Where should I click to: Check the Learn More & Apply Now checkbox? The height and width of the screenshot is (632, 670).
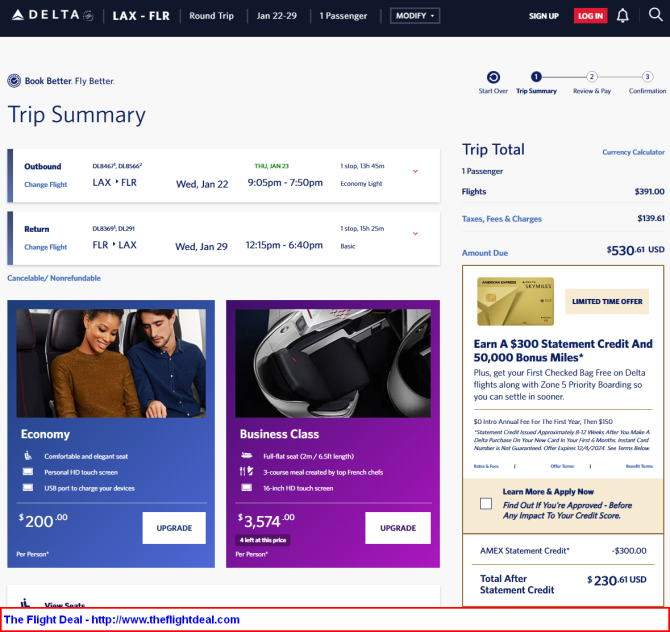(x=486, y=503)
